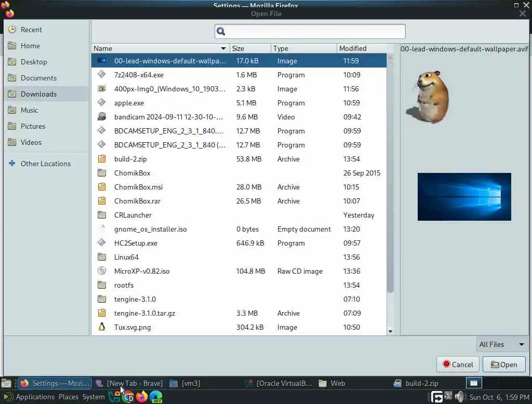Click the show desktop panel button
This screenshot has height=404, width=532.
click(x=6, y=383)
